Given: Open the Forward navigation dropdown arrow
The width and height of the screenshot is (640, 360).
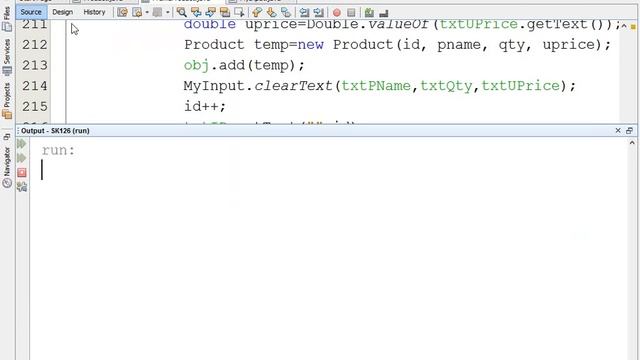Looking at the screenshot, I should click(x=167, y=12).
